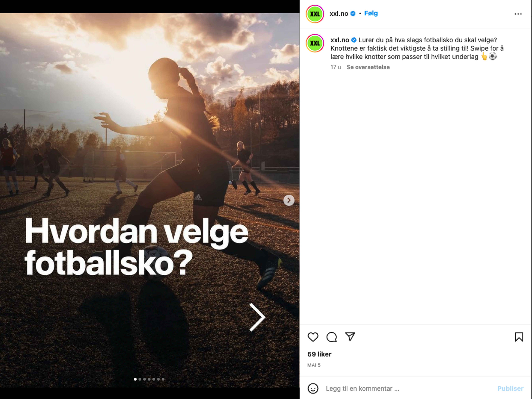This screenshot has width=532, height=399.
Task: Click the MAI 5 post date
Action: click(x=314, y=365)
